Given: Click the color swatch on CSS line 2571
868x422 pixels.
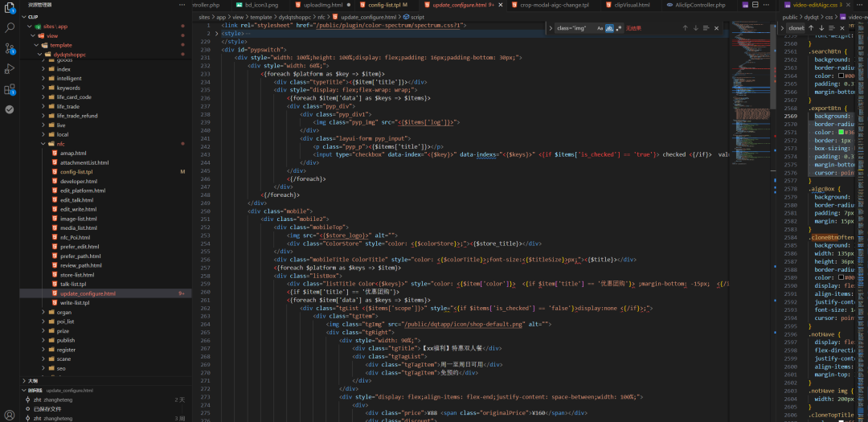Looking at the screenshot, I should (841, 133).
